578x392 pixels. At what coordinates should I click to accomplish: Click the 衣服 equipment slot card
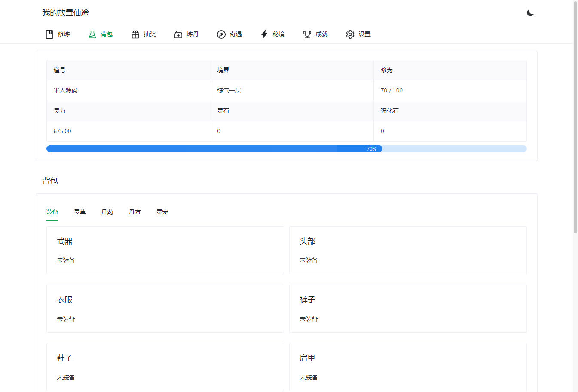165,309
